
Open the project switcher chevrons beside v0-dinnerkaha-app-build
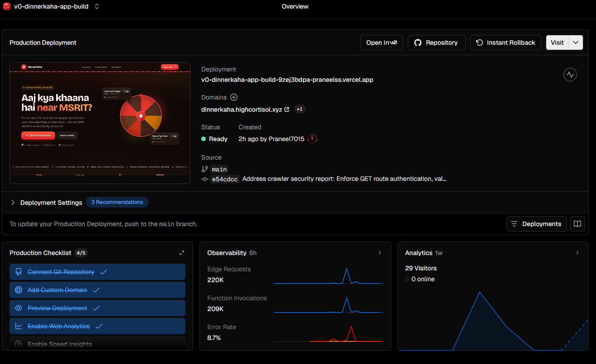click(97, 6)
